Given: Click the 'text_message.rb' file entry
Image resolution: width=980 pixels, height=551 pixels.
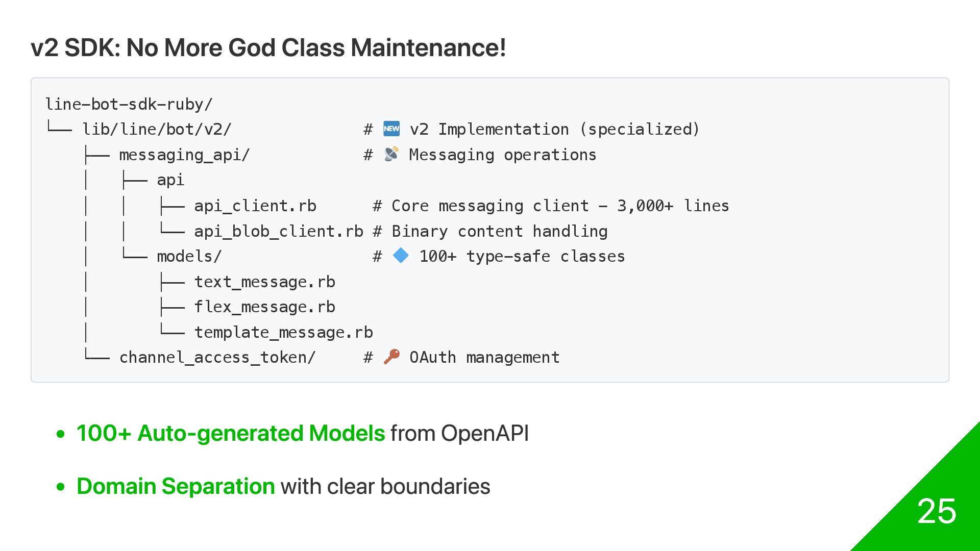Looking at the screenshot, I should click(265, 282).
